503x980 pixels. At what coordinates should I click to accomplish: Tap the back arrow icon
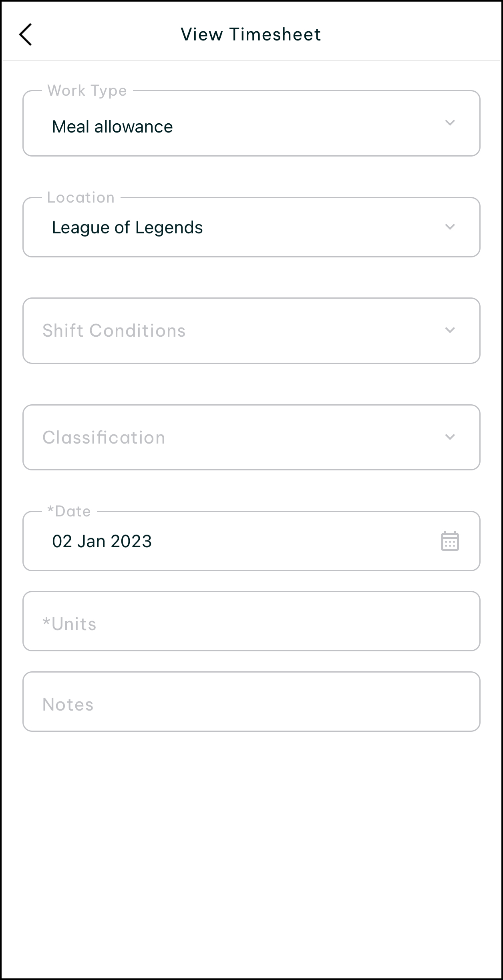click(26, 35)
